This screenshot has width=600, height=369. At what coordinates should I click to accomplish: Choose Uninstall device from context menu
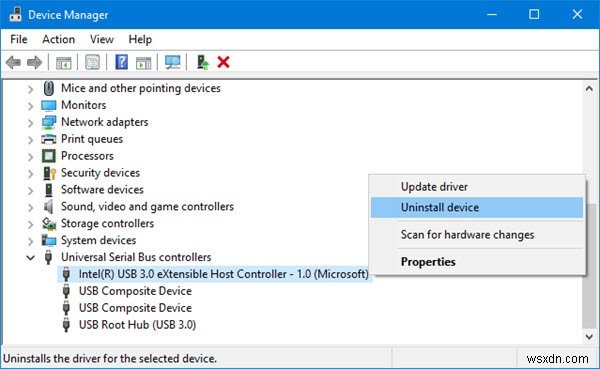coord(477,207)
